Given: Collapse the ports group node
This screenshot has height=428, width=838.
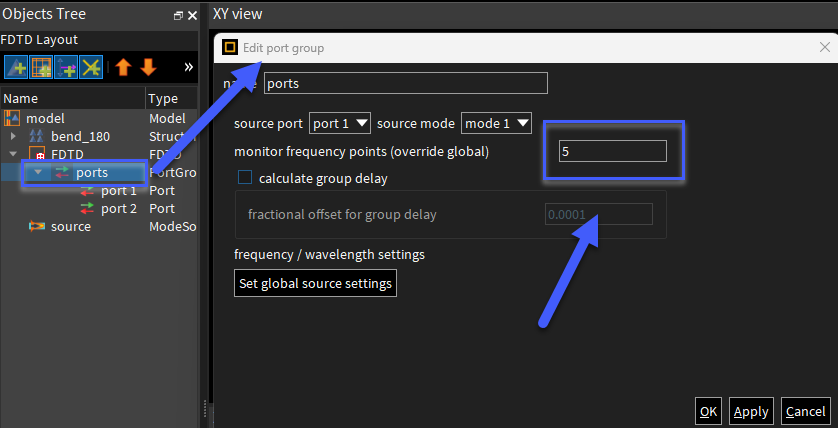Looking at the screenshot, I should coord(38,173).
